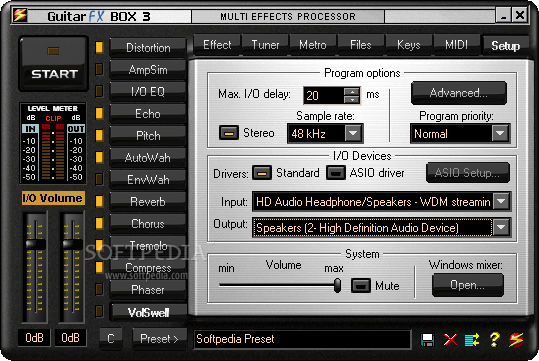Select the Reverb effect button
539x361 pixels.
coord(148,201)
